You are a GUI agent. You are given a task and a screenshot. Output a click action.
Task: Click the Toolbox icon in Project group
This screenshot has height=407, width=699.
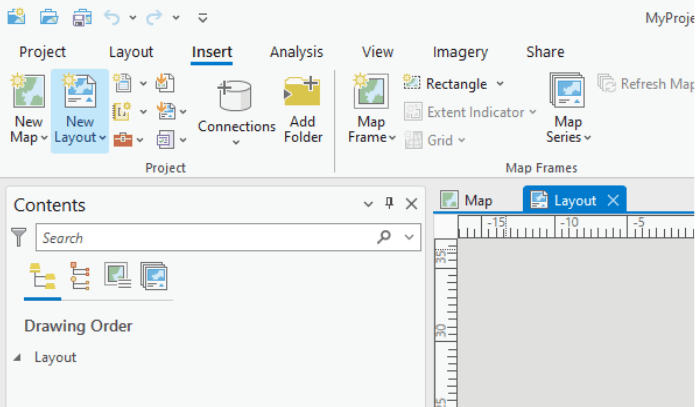(123, 139)
